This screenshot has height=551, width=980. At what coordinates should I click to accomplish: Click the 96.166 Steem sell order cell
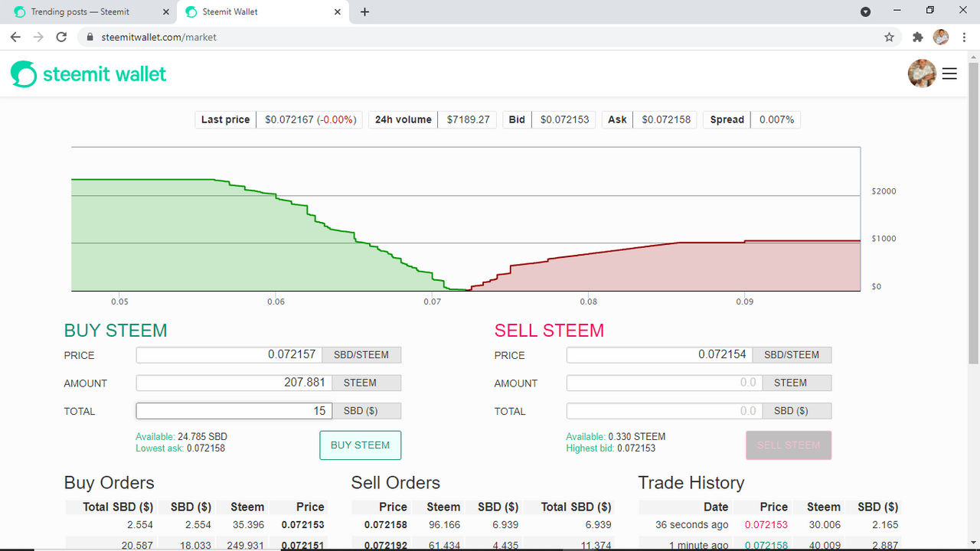[x=444, y=525]
